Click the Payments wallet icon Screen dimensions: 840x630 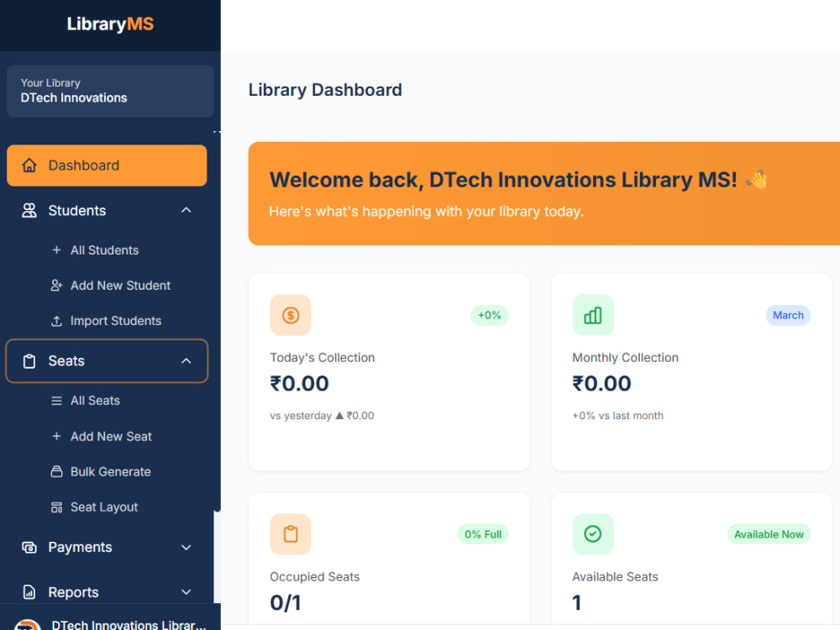[29, 548]
